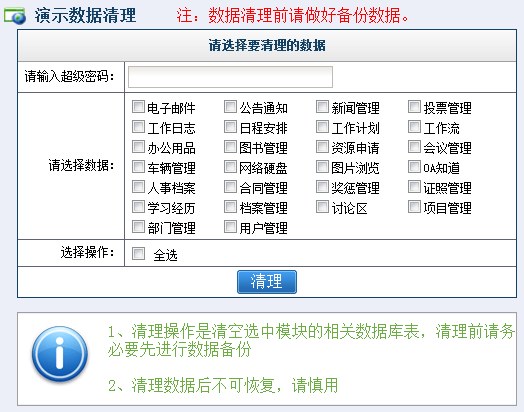Check the 人事档案 checkbox

click(x=138, y=187)
